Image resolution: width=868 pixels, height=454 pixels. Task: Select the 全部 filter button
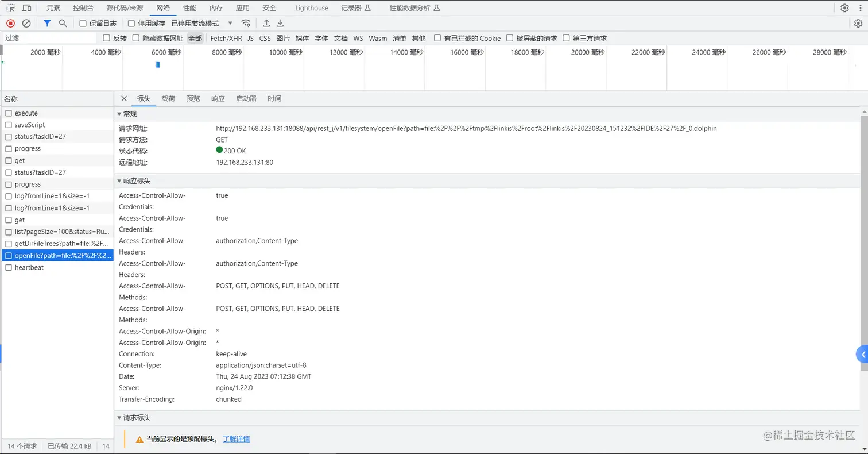195,39
